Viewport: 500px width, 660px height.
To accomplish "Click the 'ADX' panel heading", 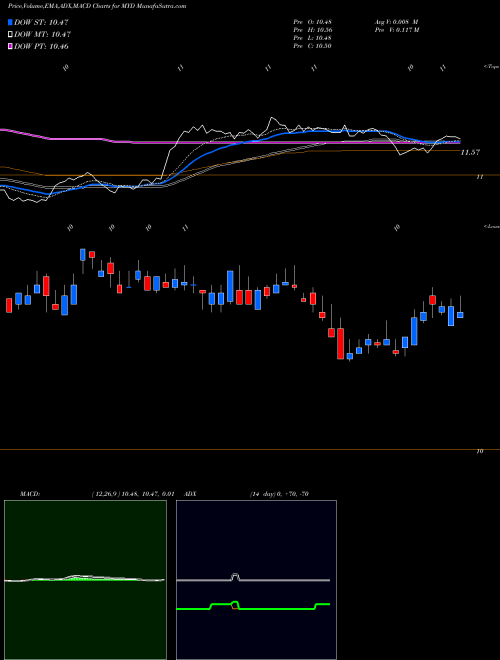I will click(x=191, y=494).
